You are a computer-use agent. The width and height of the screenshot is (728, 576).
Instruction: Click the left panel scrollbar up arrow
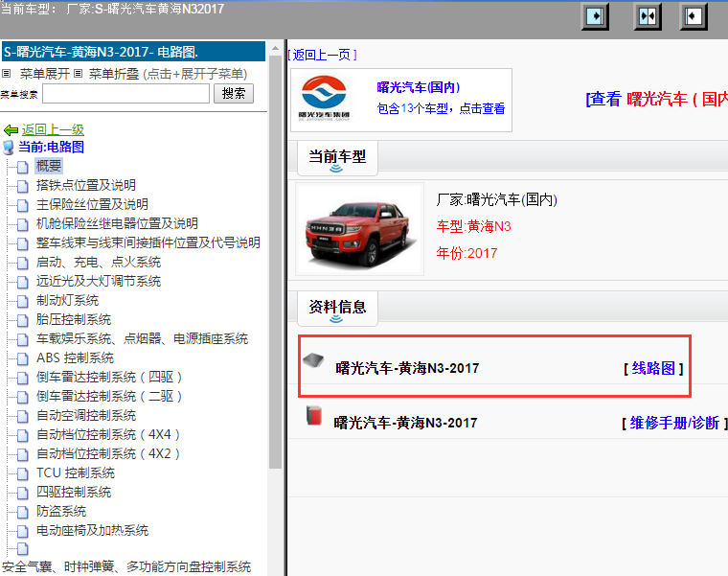pyautogui.click(x=275, y=48)
